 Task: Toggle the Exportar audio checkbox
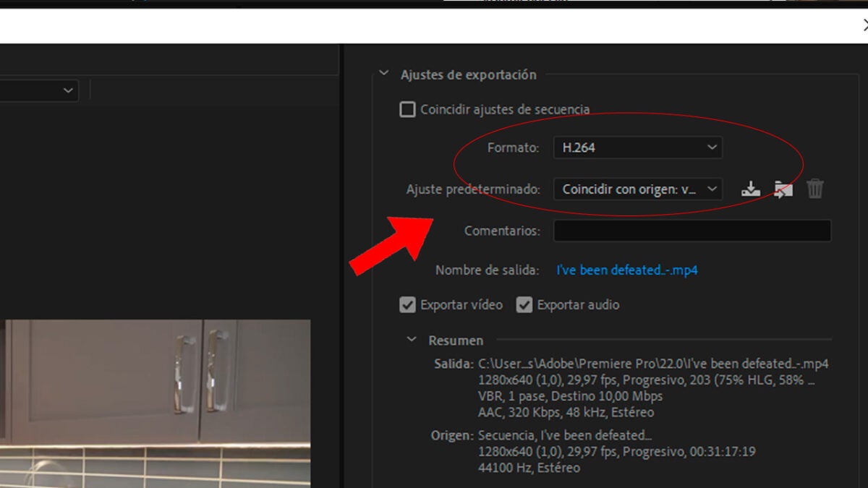(524, 305)
